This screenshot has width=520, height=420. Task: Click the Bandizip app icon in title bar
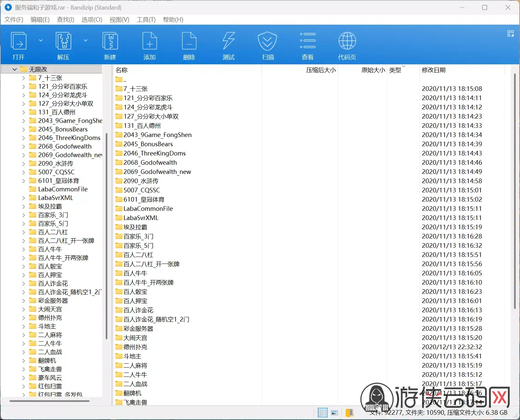[8, 7]
